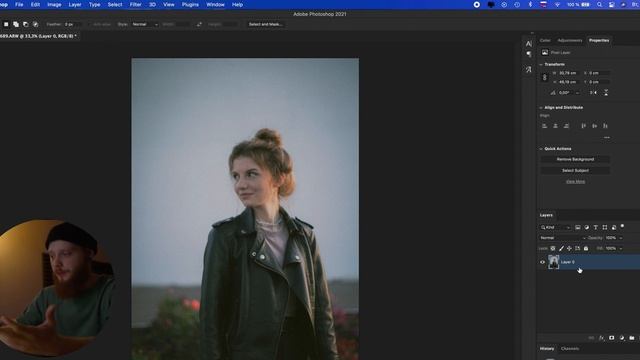Open layer filter Kind dropdown

coord(555,227)
